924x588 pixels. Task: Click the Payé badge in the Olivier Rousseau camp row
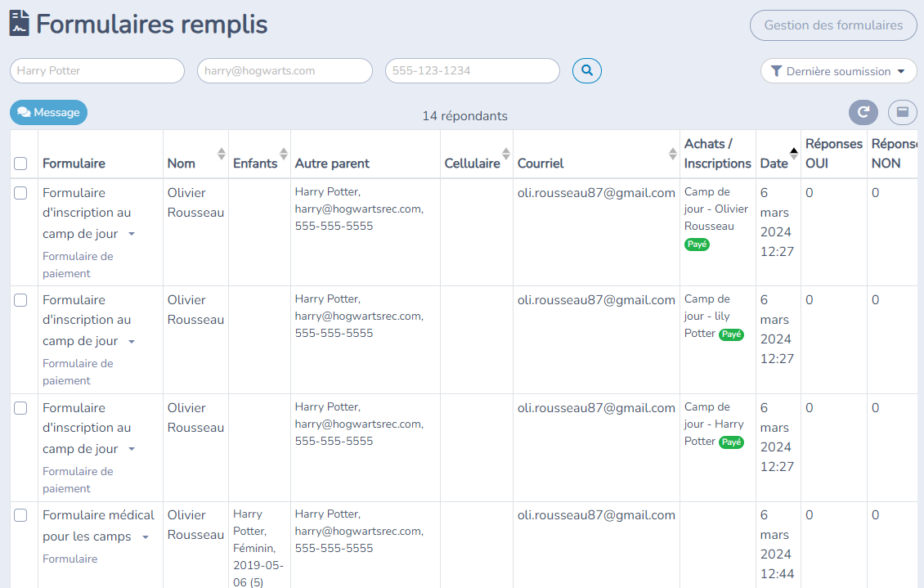(697, 244)
